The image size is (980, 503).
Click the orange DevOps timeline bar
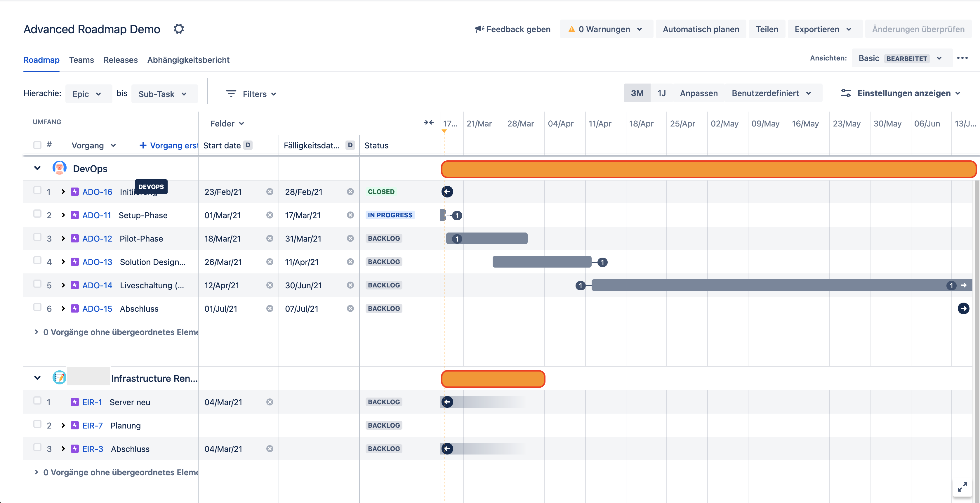pos(708,169)
